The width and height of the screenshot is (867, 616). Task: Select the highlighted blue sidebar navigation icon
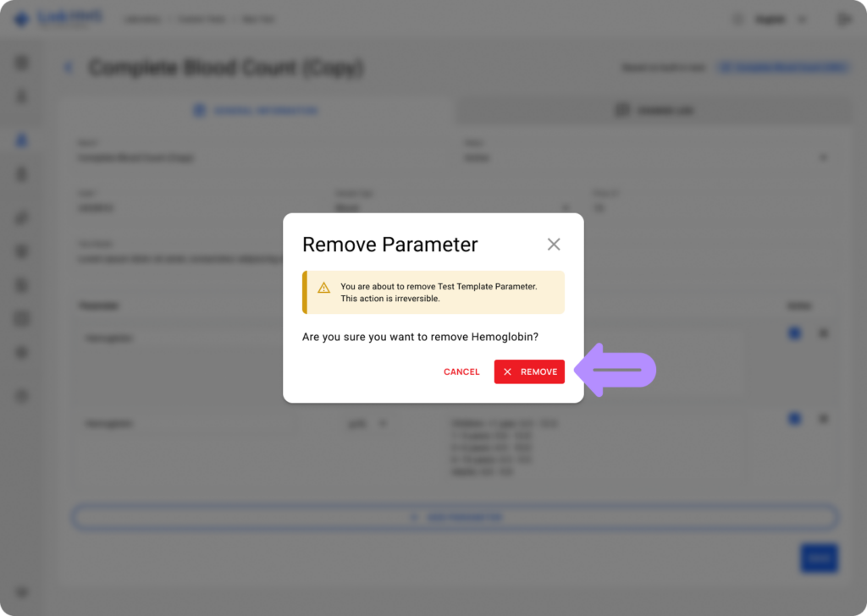pyautogui.click(x=21, y=140)
